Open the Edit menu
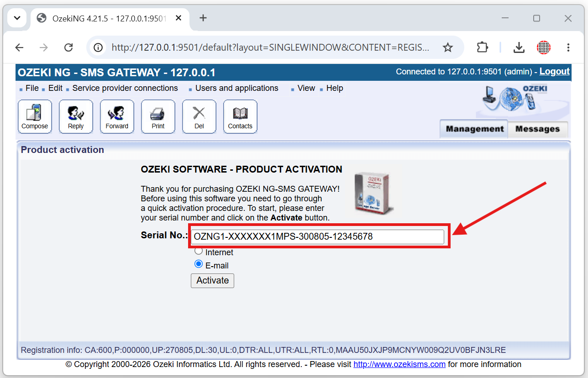 point(55,88)
